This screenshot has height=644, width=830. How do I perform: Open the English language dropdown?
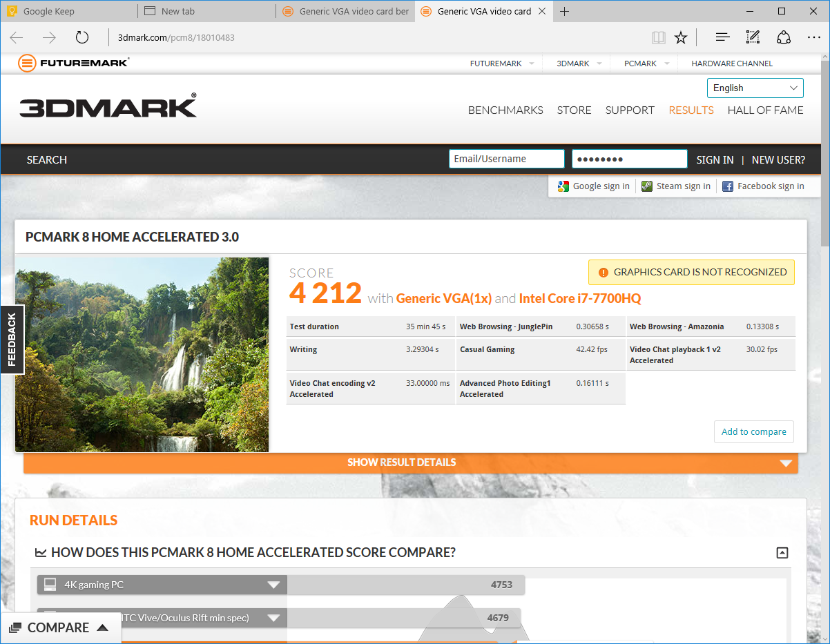tap(755, 88)
